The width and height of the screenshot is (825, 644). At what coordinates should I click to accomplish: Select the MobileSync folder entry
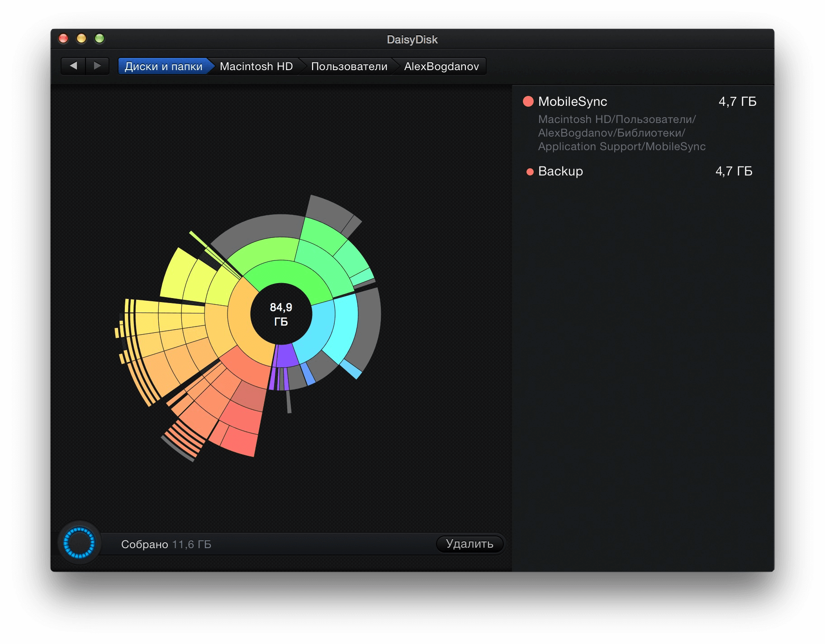(573, 101)
